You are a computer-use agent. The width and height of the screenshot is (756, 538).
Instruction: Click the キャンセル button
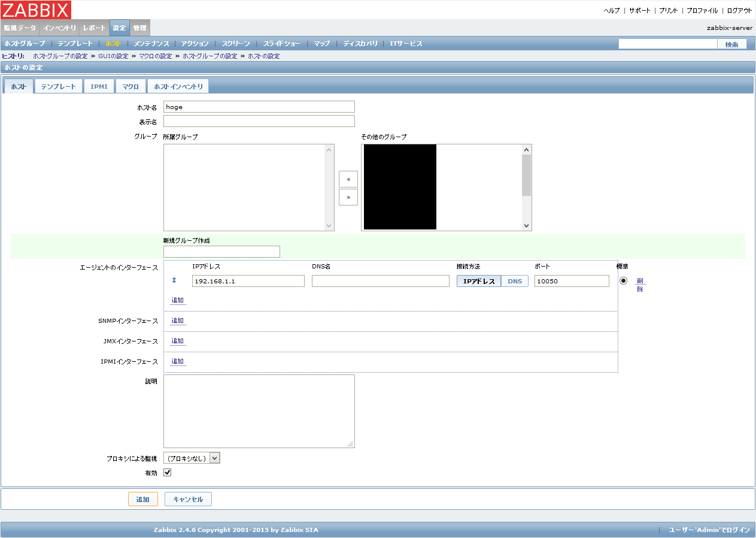[187, 498]
